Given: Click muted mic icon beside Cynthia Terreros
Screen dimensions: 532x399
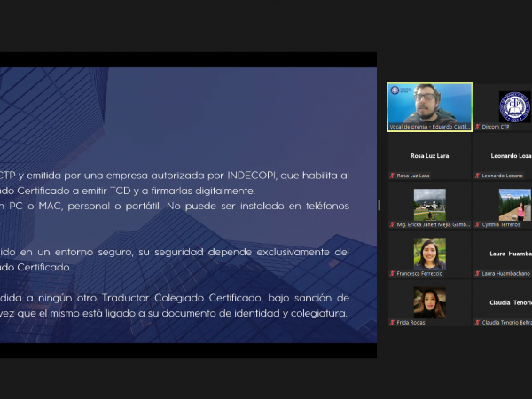Looking at the screenshot, I should [477, 224].
